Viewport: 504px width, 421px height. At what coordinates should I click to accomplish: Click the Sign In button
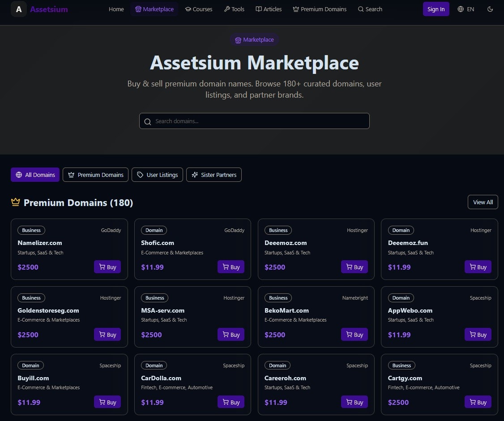[436, 9]
